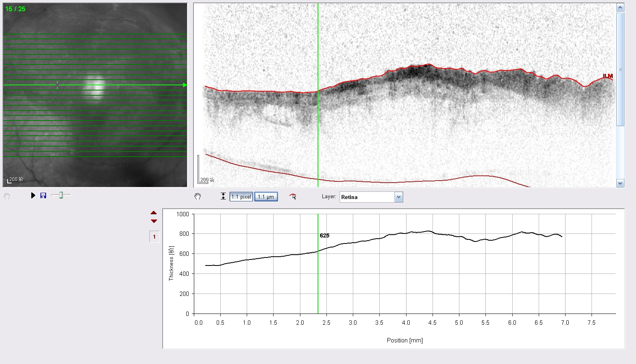Viewport: 636px width, 364px height.
Task: Click the OCT vertical scrollbar thumb
Action: tap(620, 69)
